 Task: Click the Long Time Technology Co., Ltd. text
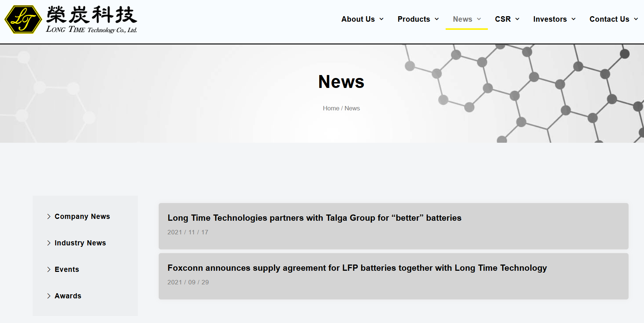coord(91,29)
